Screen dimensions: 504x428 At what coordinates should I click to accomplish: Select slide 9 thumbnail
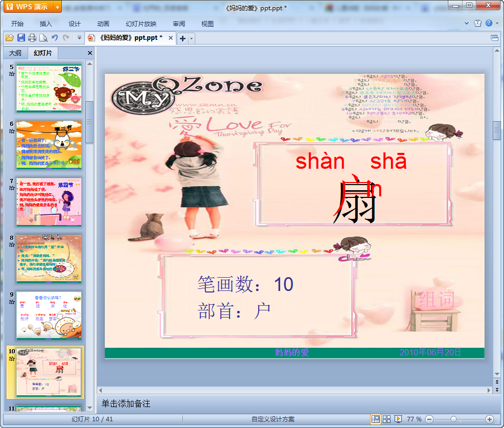pyautogui.click(x=49, y=316)
